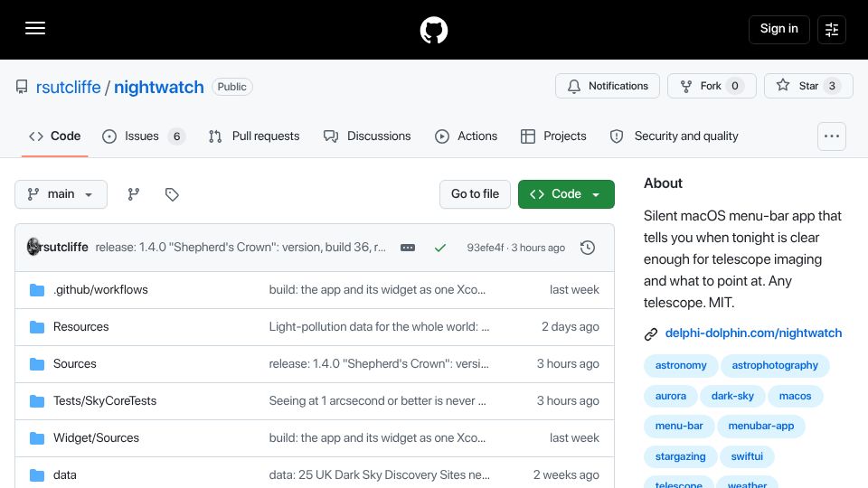This screenshot has height=488, width=868.
Task: Open the Tests/SkyCoreTests folder
Action: point(105,401)
